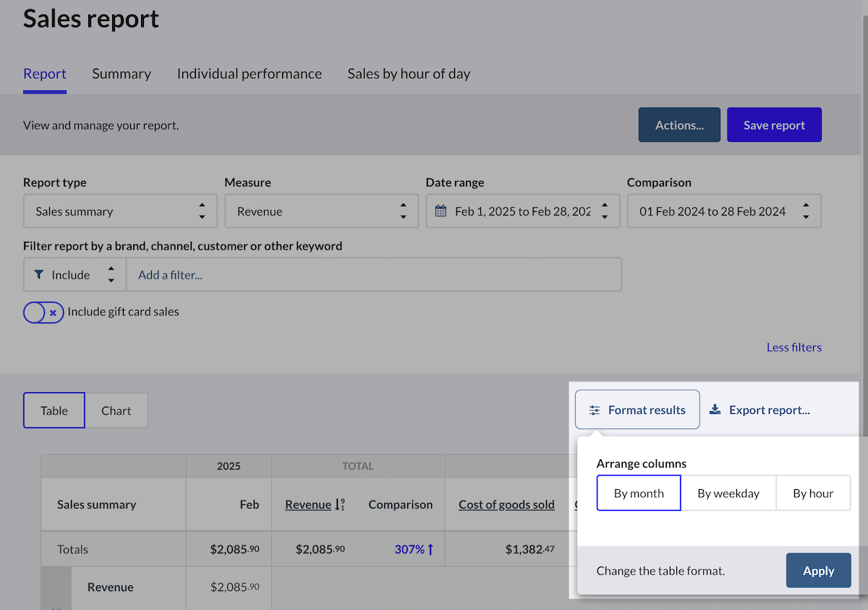Click the Add a filter... input field
This screenshot has width=868, height=610.
373,275
